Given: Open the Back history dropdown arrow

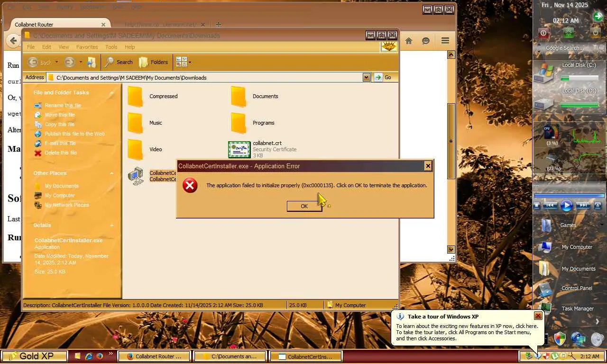Looking at the screenshot, I should point(56,62).
